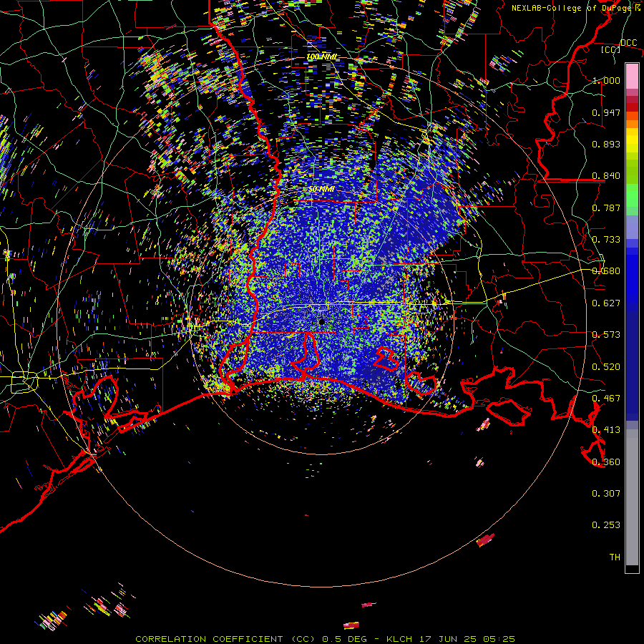This screenshot has width=644, height=644.
Task: Select the 0.360 scale value
Action: click(x=606, y=462)
